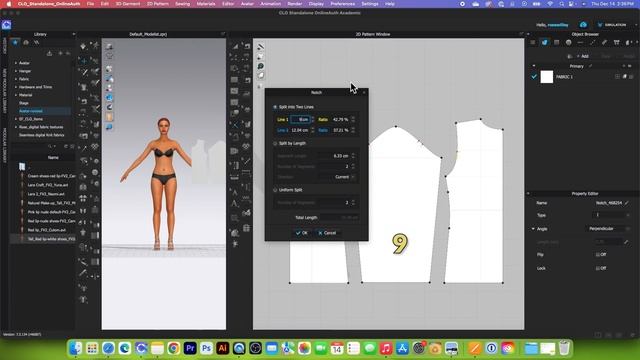640x360 pixels.
Task: Open the Perpendicular angle dropdown
Action: [608, 229]
